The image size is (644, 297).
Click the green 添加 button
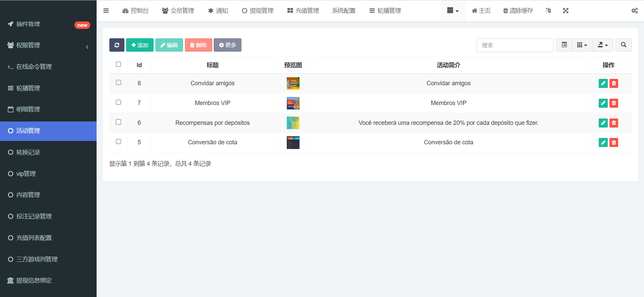140,45
